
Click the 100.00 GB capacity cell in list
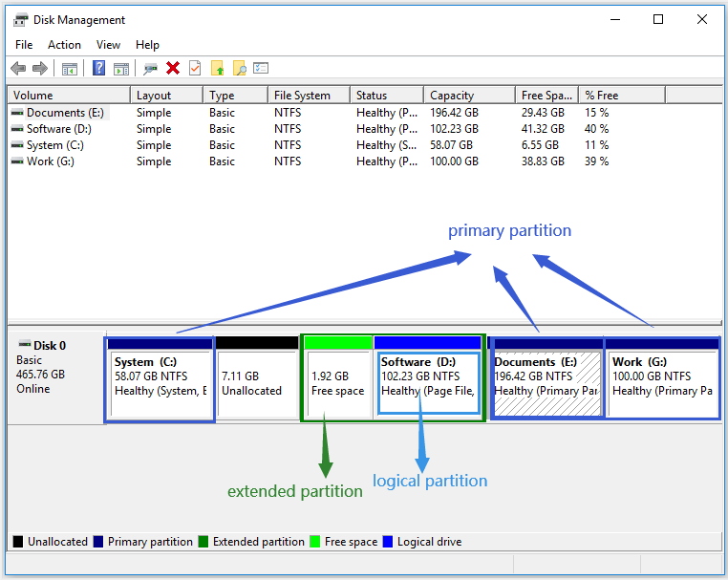point(454,161)
